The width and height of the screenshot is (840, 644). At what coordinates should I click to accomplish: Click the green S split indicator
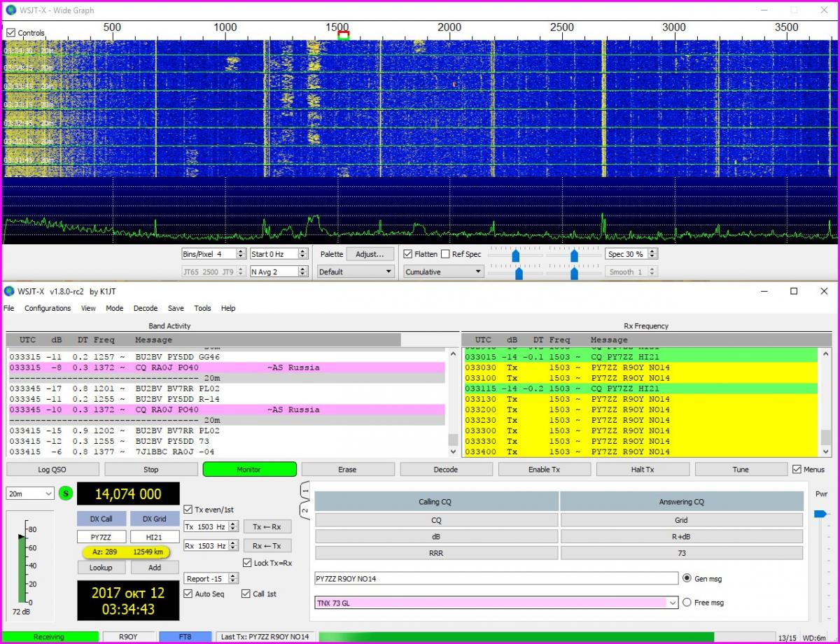[x=65, y=493]
